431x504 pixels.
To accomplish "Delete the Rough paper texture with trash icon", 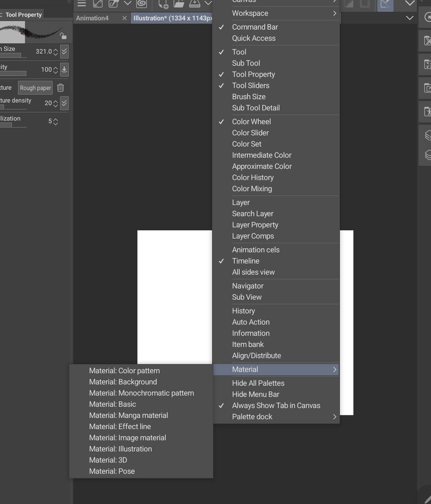I will pos(61,88).
